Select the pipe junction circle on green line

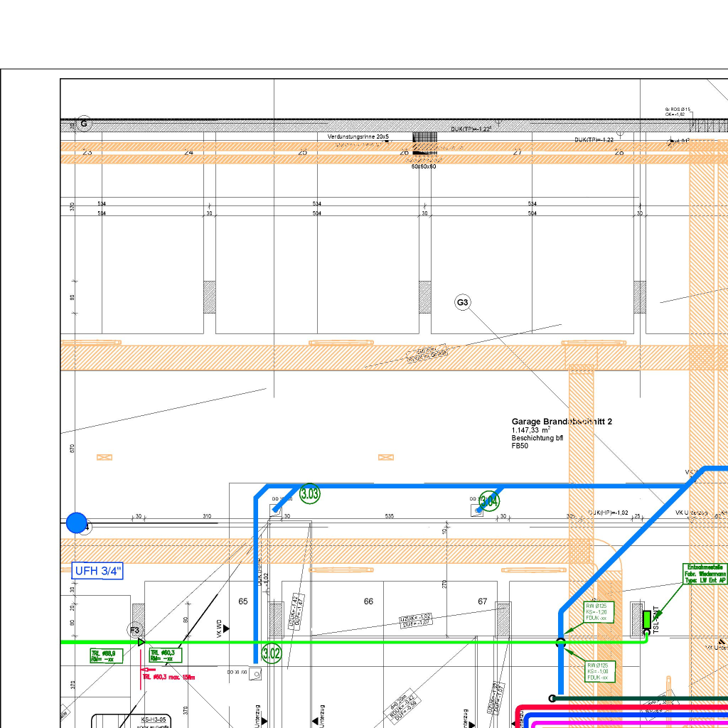[x=560, y=643]
